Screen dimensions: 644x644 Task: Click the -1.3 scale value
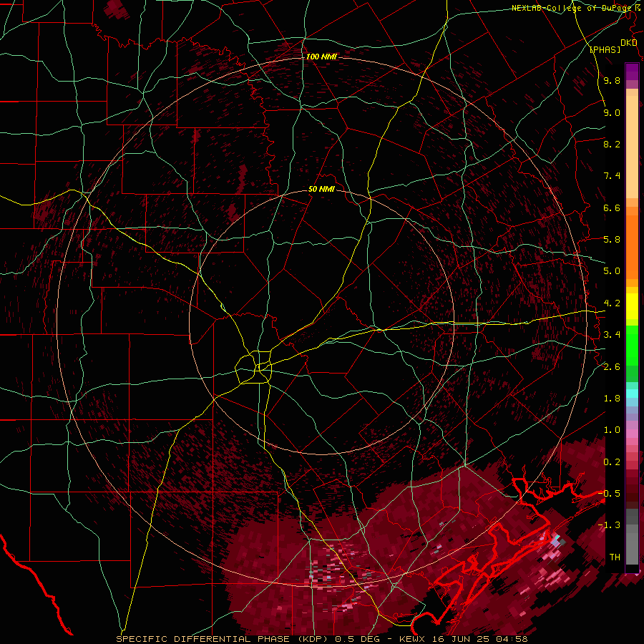coord(609,525)
